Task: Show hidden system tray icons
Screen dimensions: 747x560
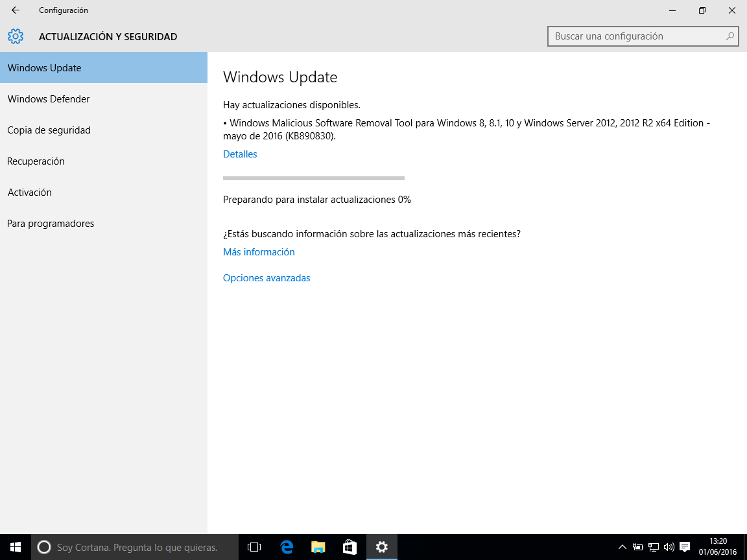Action: tap(622, 547)
